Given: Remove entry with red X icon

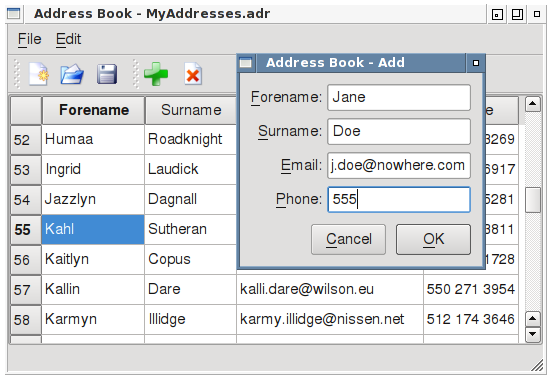Looking at the screenshot, I should coord(193,74).
